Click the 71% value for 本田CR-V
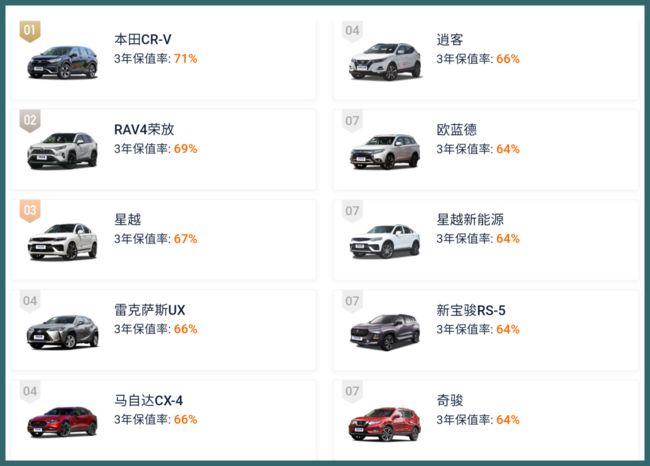Screen dimensions: 650x466 tap(185, 58)
